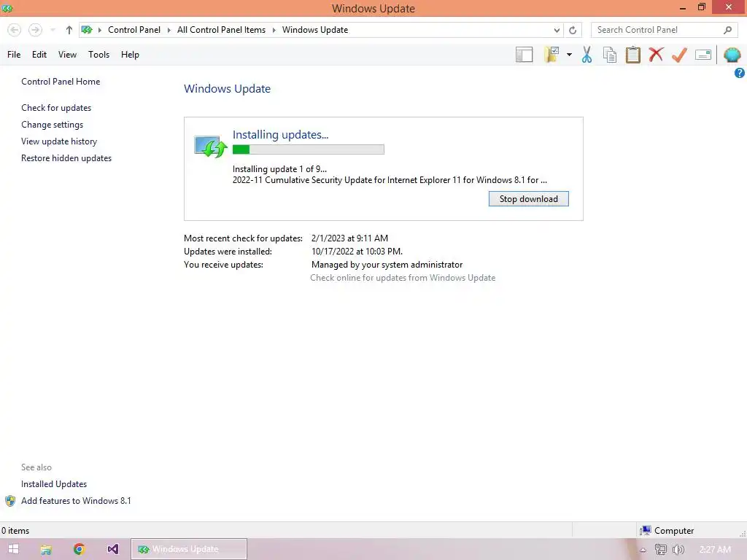Click the orange checkmark Properties icon
Screen dimensions: 747x560
pyautogui.click(x=679, y=55)
